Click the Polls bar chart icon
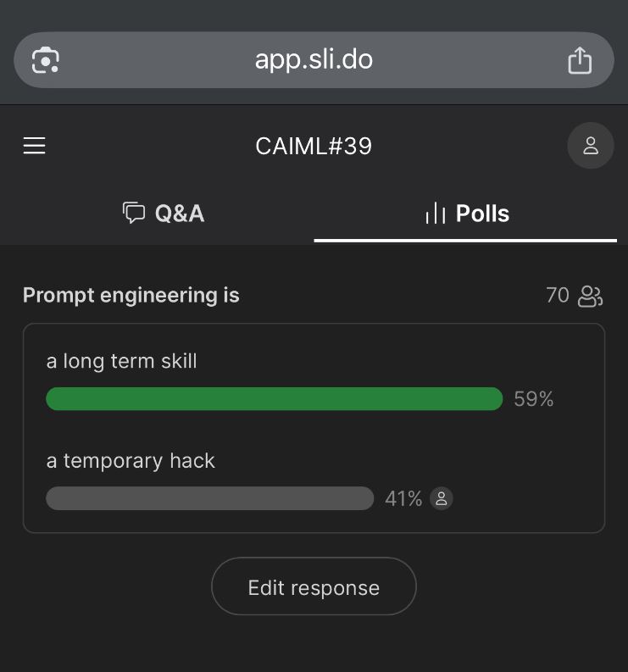 coord(435,214)
